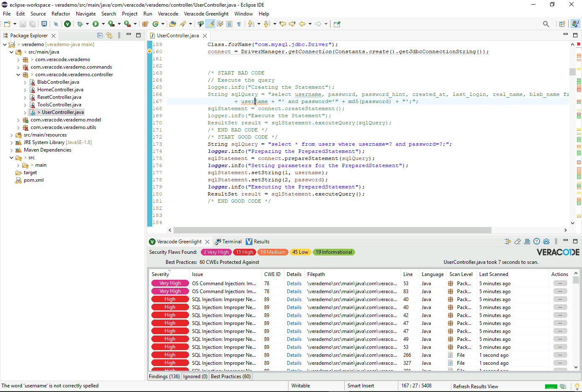The width and height of the screenshot is (582, 392).
Task: Click the Debug bug icon
Action: tap(80, 24)
